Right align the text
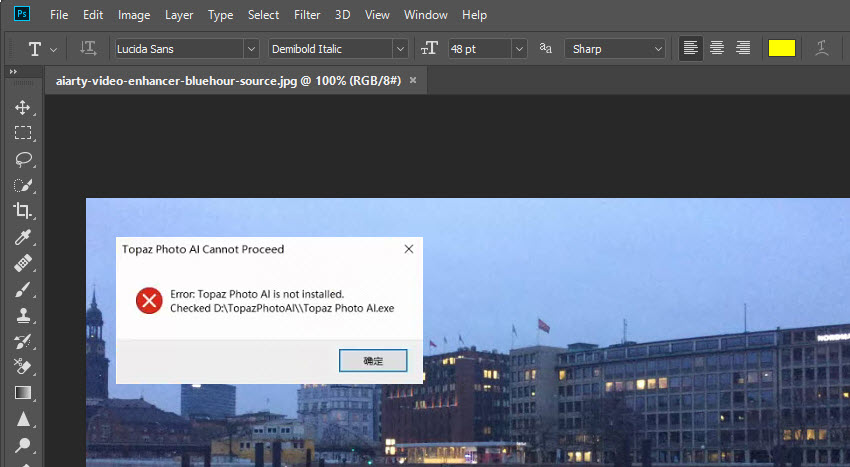 [x=743, y=48]
